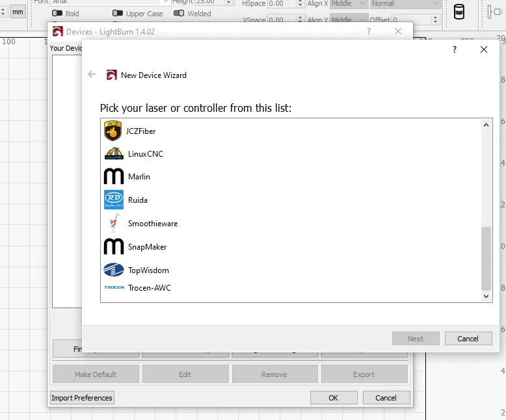
Task: Click the Offset input field
Action: coord(412,20)
